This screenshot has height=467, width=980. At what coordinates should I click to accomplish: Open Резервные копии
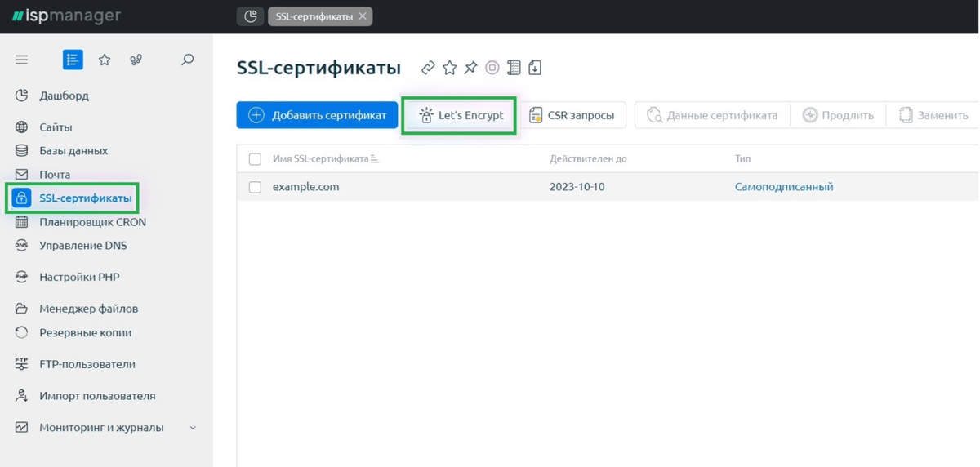tap(85, 333)
